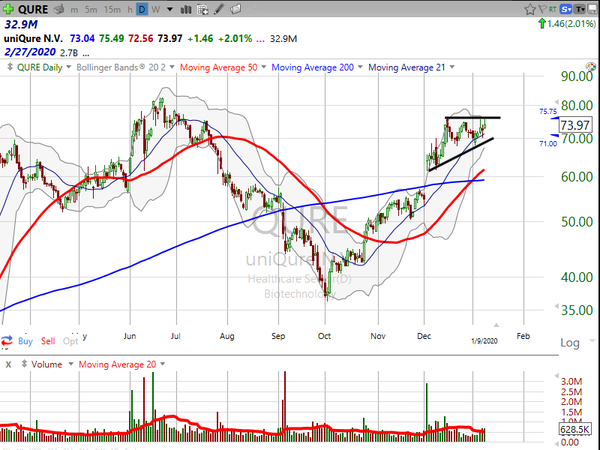Click the chat bubble icon at top-right
The height and width of the screenshot is (450, 600).
[593, 9]
